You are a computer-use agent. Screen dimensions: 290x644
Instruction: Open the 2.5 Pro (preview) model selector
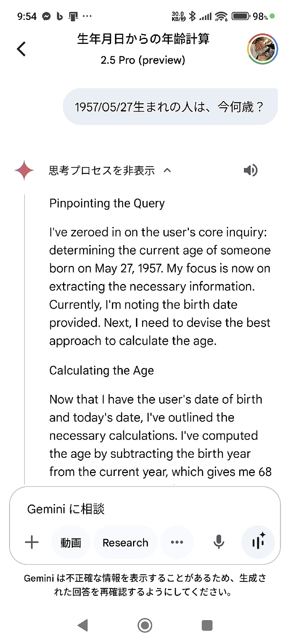143,60
